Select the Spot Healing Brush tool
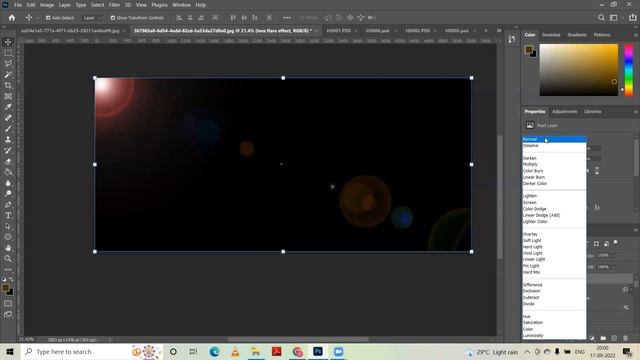The image size is (640, 360). [8, 118]
